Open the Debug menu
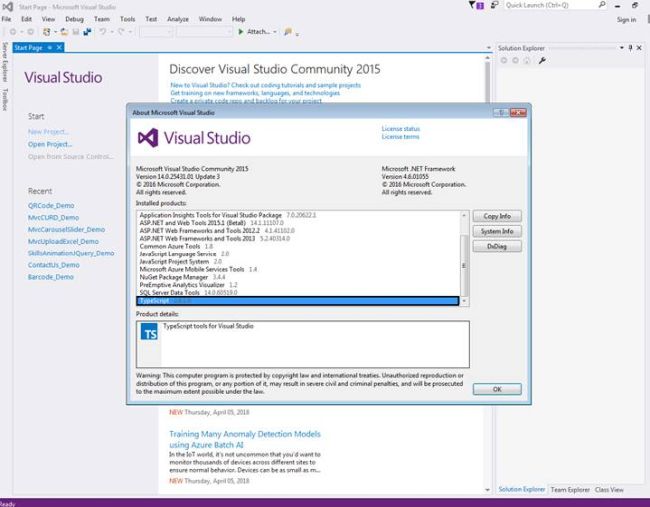The height and width of the screenshot is (507, 650). click(x=74, y=19)
